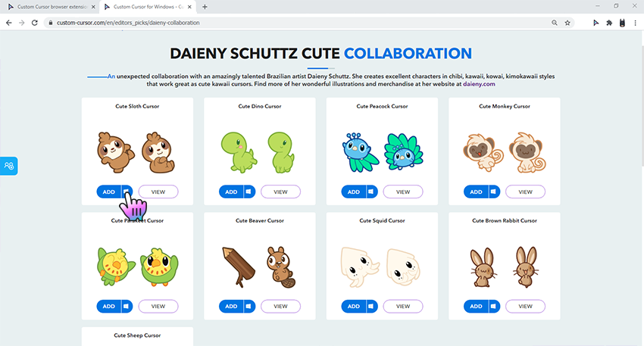Click the sloth pointer preview image
This screenshot has height=346, width=644.
(158, 152)
